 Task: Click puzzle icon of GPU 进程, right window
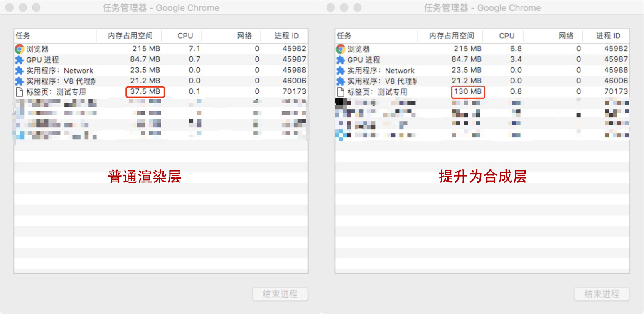(x=340, y=60)
